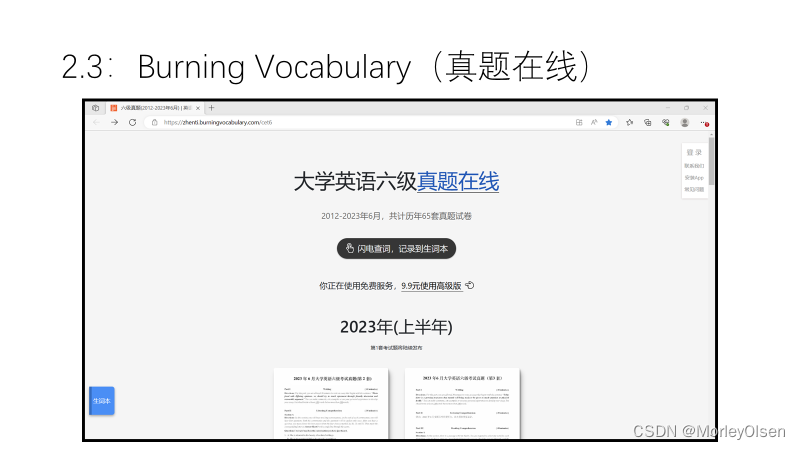Toggle the blue favorite star

point(609,122)
